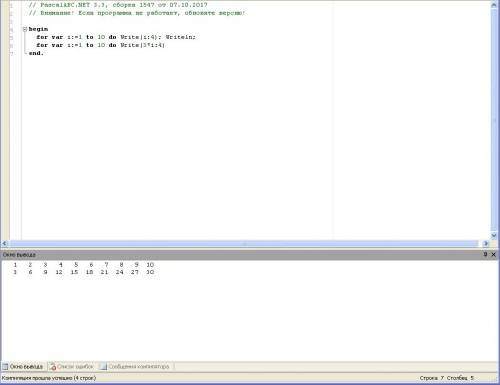Click the Write(3*i:4) expression in code
The height and width of the screenshot is (385, 500).
coord(143,45)
